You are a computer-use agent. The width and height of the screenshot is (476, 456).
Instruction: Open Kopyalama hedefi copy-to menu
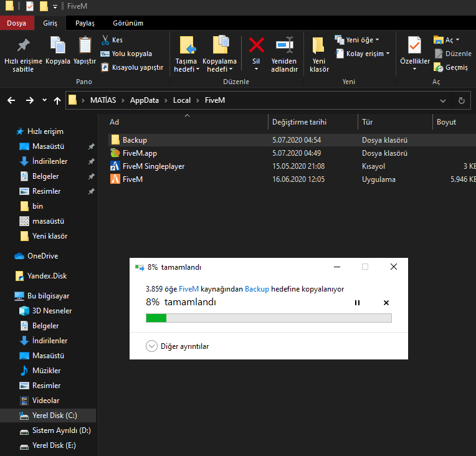pos(219,55)
